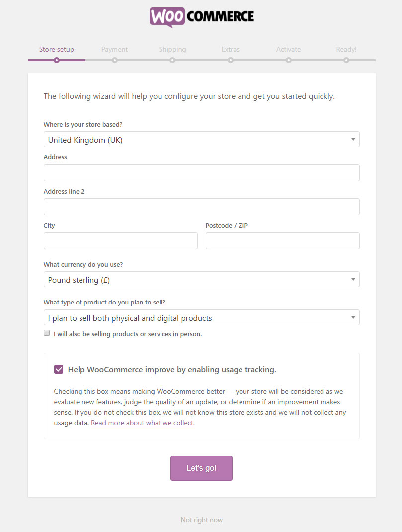The height and width of the screenshot is (532, 402).
Task: Open the store country dropdown
Action: [x=202, y=140]
